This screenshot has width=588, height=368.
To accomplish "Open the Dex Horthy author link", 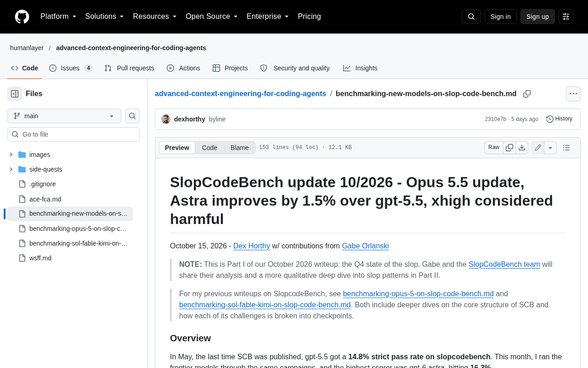I will tap(252, 246).
